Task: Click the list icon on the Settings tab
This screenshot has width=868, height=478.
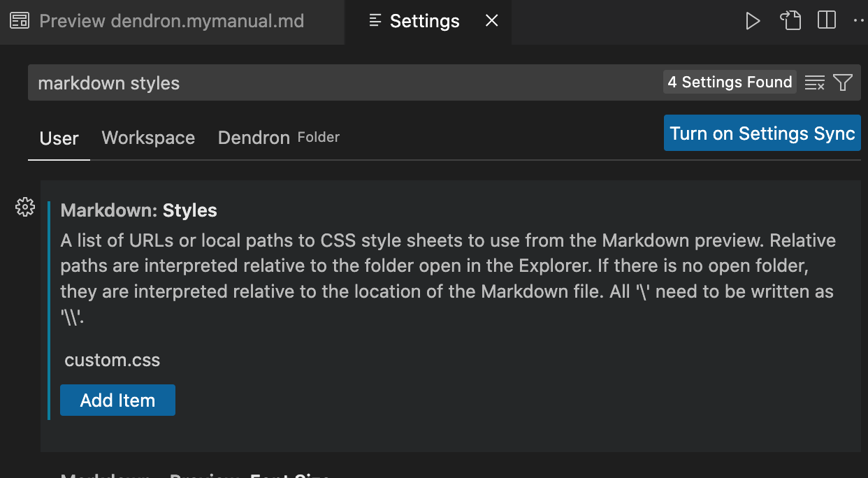Action: 375,22
